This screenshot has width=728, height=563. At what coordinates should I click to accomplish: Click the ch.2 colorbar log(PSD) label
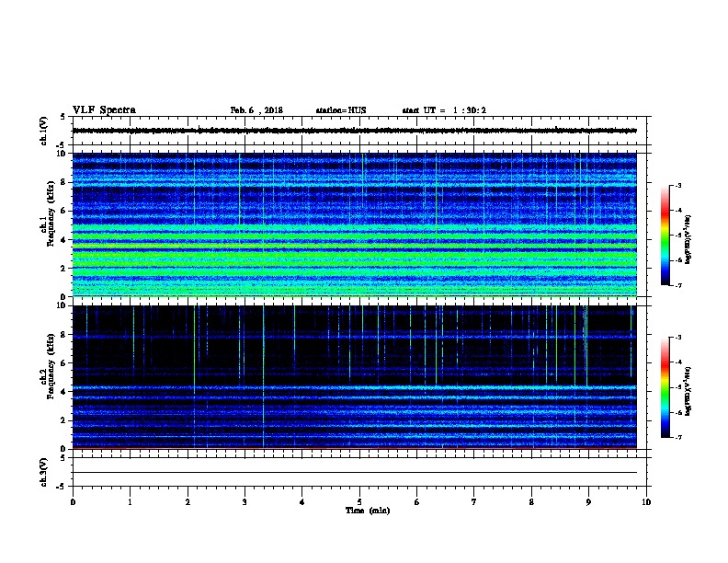pos(688,391)
